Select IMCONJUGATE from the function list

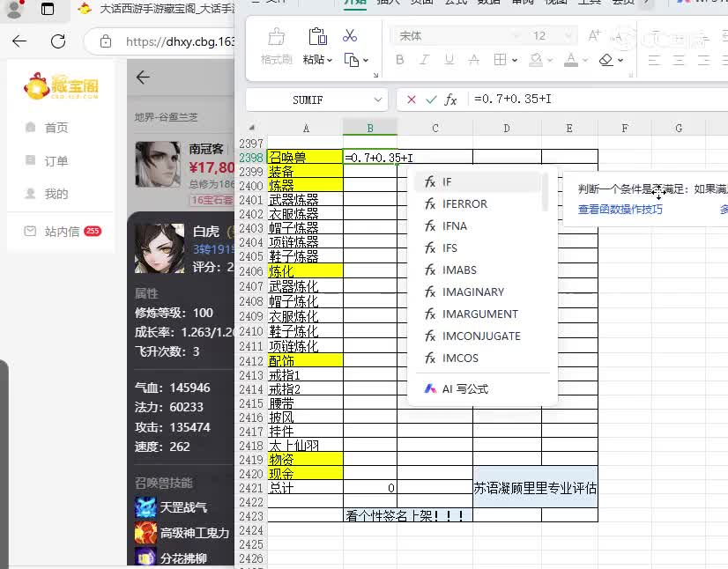[x=477, y=336]
